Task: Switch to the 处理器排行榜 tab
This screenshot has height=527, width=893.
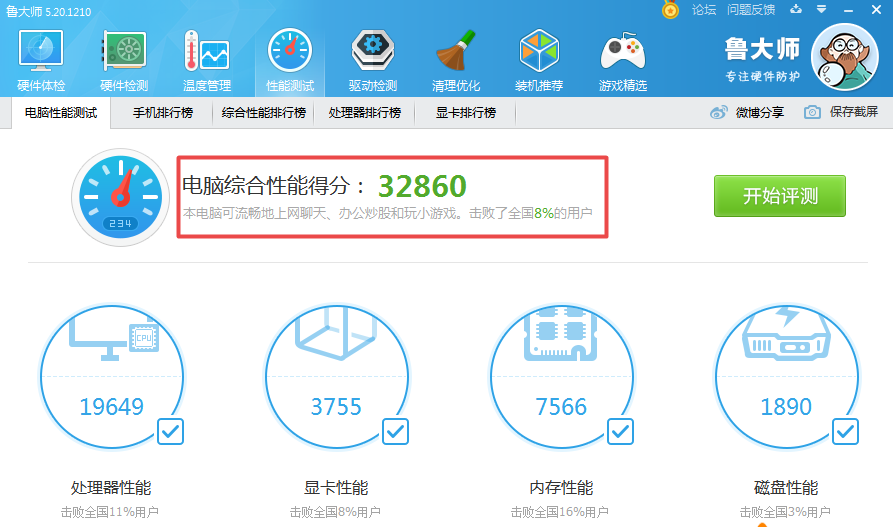Action: pyautogui.click(x=364, y=113)
